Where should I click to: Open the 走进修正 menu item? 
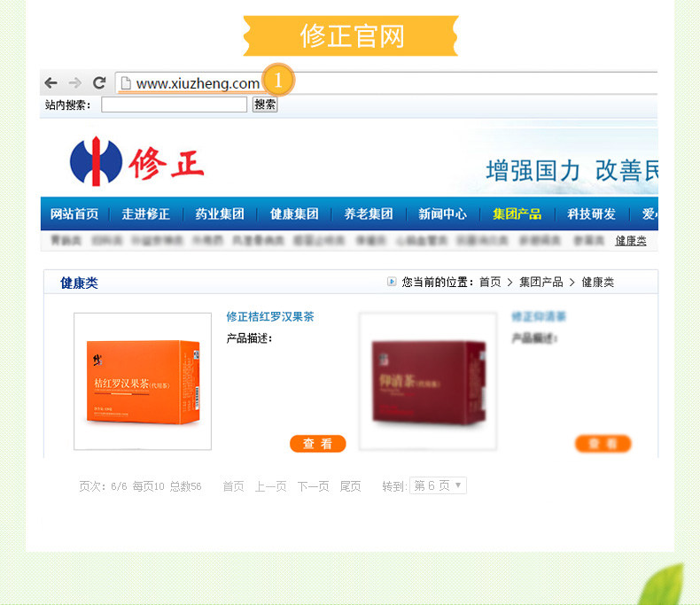coord(145,214)
